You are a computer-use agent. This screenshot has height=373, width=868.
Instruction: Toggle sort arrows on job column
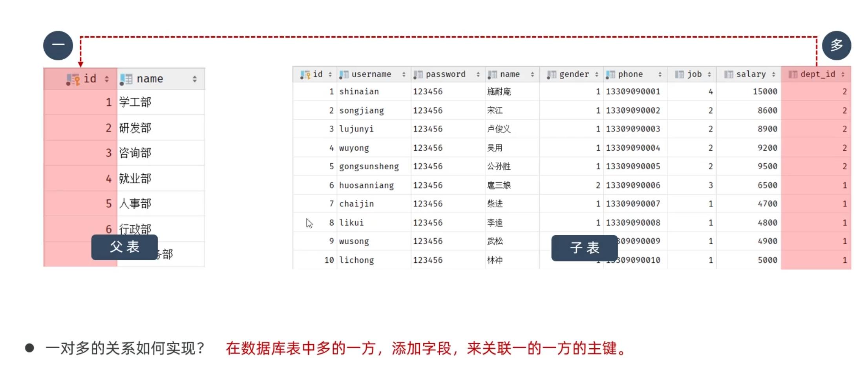point(709,75)
